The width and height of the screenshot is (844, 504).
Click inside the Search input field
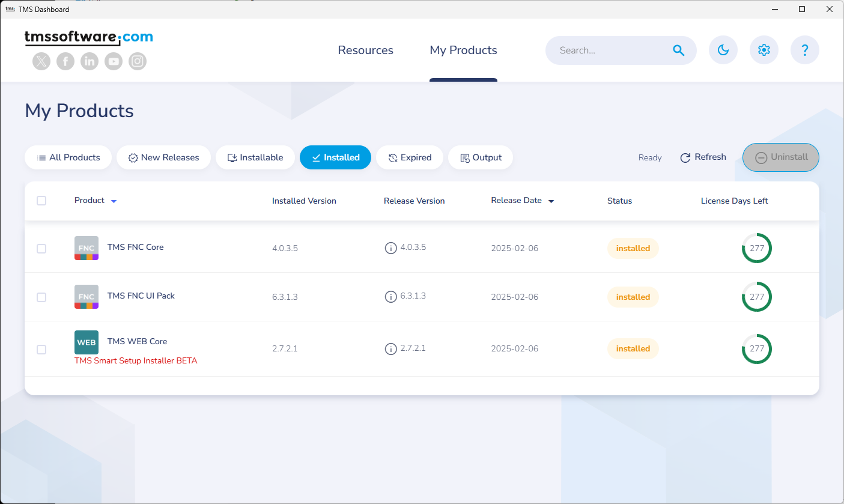tap(607, 50)
